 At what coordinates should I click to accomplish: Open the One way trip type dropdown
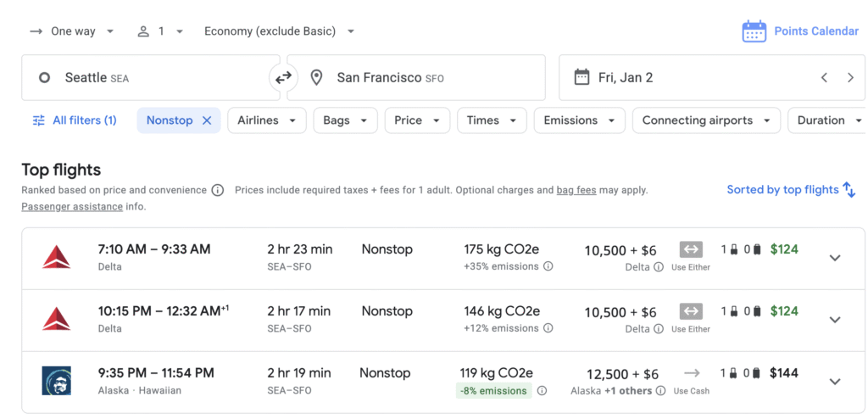pyautogui.click(x=73, y=31)
